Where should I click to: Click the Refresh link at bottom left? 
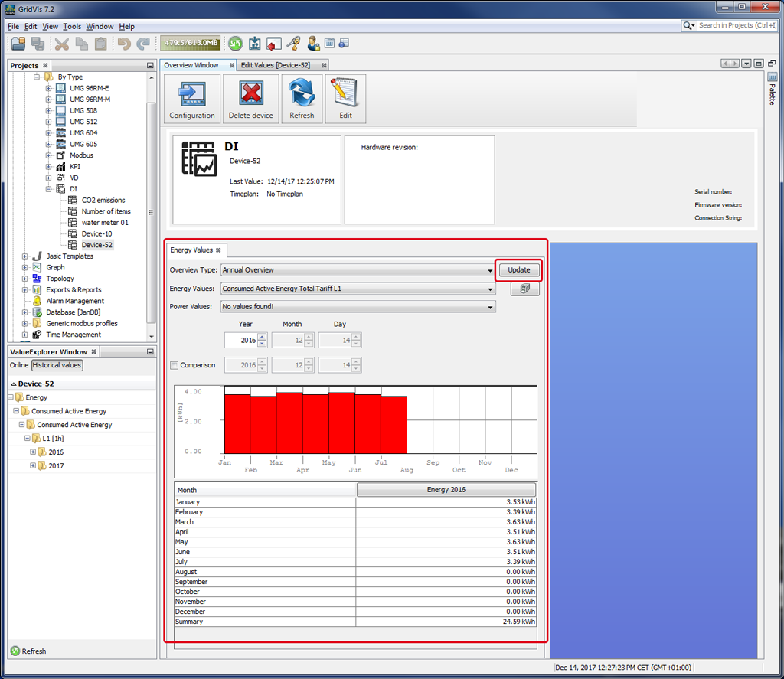(33, 651)
